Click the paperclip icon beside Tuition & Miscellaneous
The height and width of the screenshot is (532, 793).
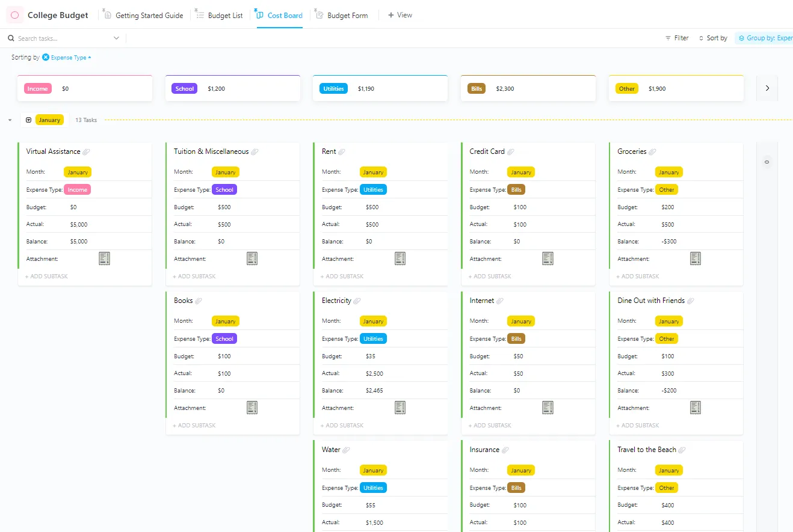[x=255, y=152]
